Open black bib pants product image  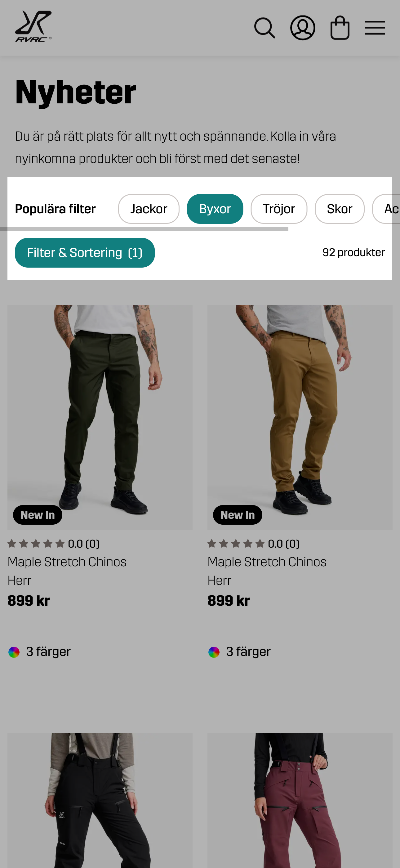pos(100,802)
